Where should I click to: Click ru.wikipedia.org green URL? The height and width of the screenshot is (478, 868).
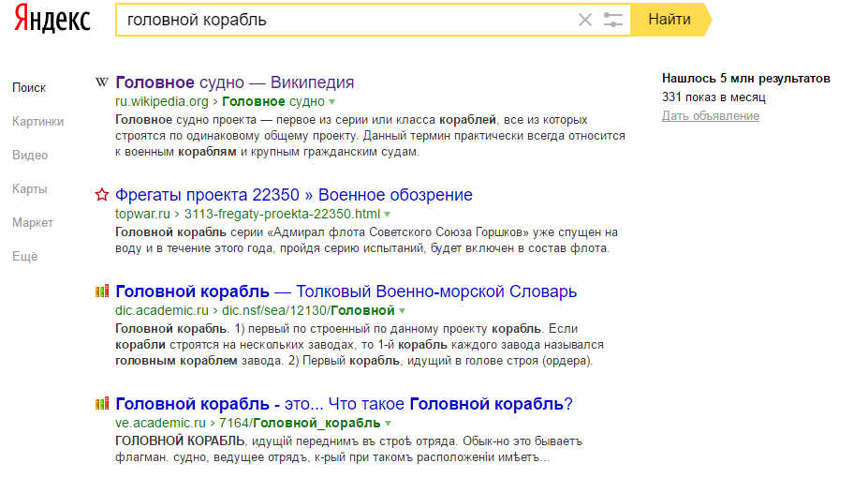click(x=162, y=101)
